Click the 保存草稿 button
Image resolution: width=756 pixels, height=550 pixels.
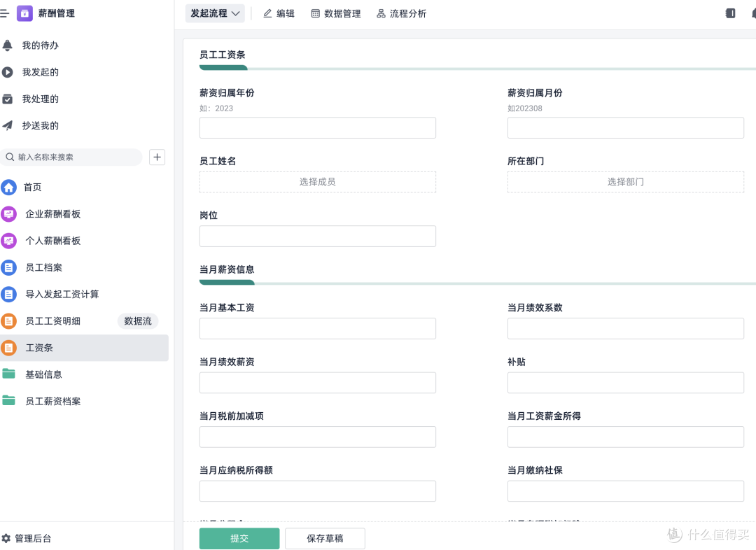click(325, 538)
